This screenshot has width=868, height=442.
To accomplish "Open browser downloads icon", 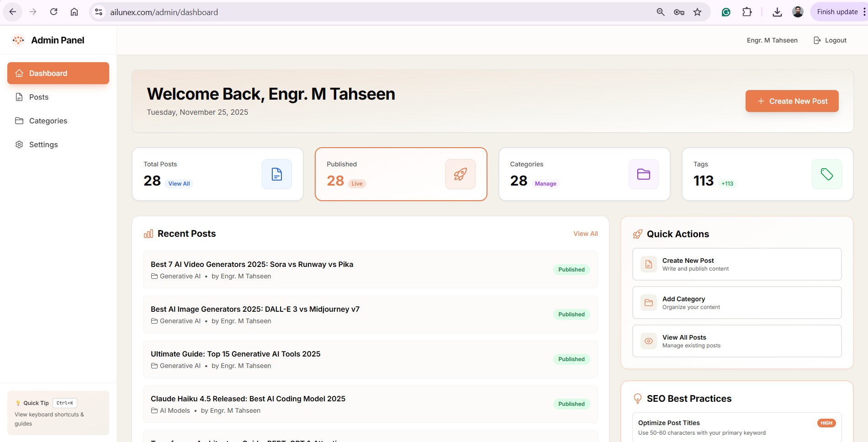I will coord(777,12).
